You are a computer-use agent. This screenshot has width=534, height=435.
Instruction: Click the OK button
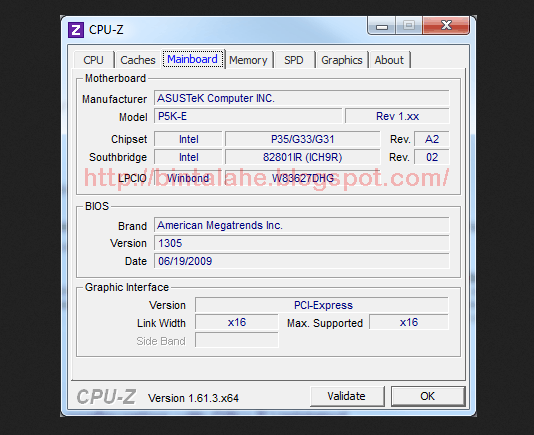pos(428,396)
